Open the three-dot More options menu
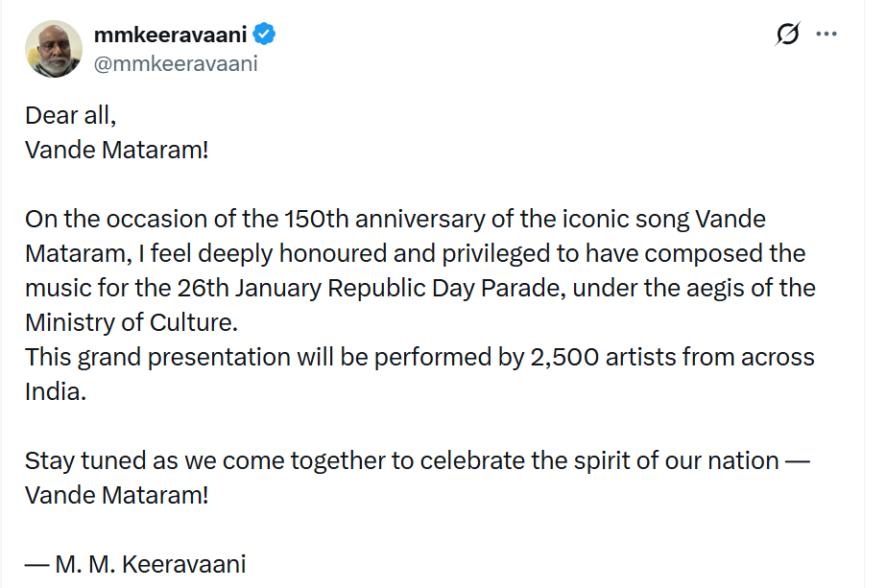886x588 pixels. pyautogui.click(x=826, y=35)
